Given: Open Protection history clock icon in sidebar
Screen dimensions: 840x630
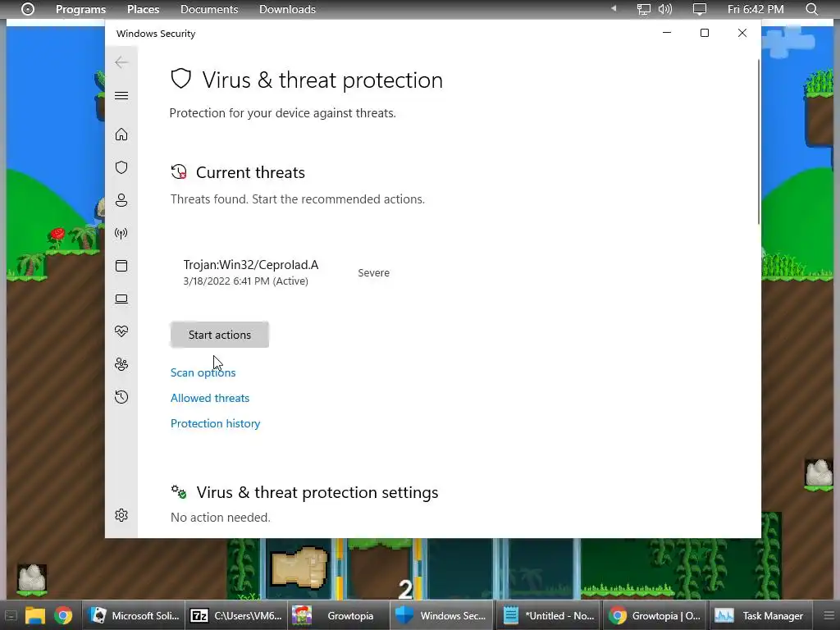Looking at the screenshot, I should [x=121, y=397].
